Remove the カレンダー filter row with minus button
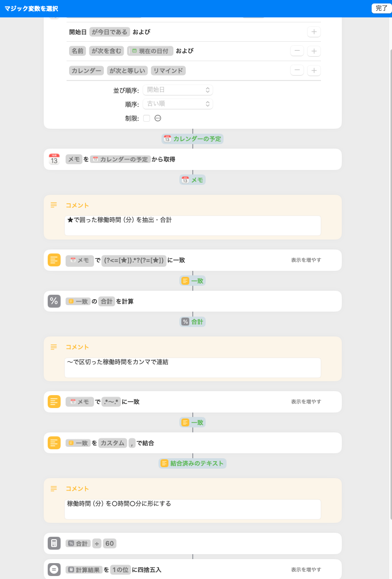Viewport: 392px width, 579px height. pos(297,70)
